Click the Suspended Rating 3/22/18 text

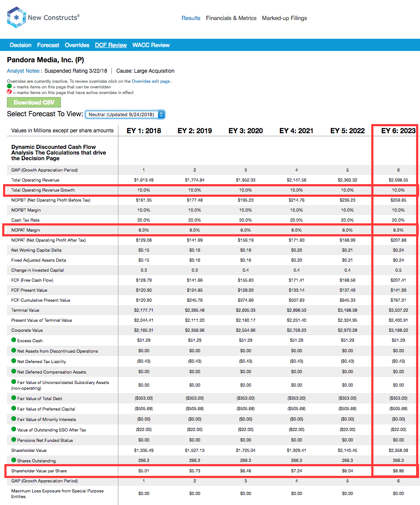click(76, 71)
